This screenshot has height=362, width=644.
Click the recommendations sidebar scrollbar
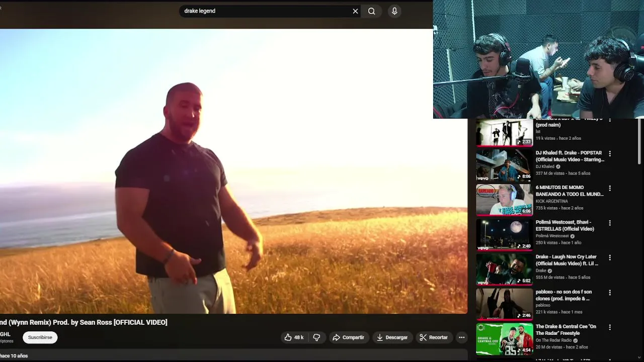pyautogui.click(x=640, y=141)
